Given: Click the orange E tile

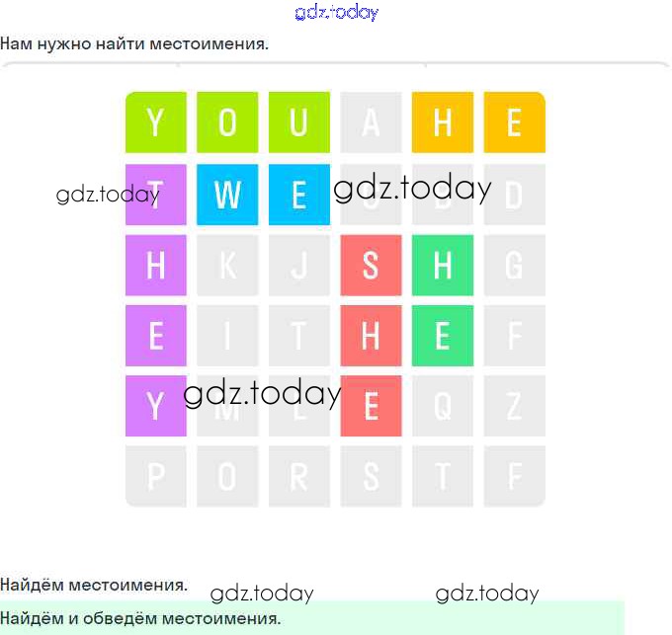Looking at the screenshot, I should (x=514, y=122).
